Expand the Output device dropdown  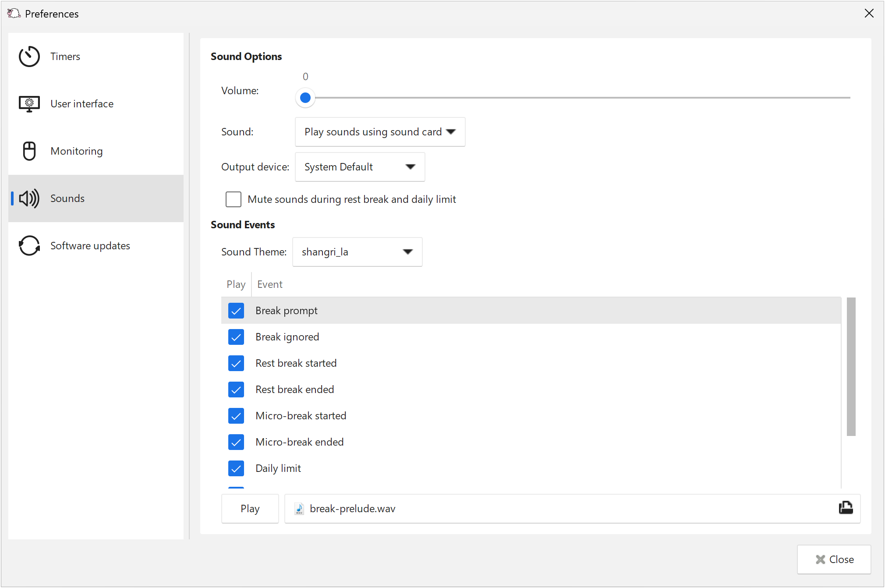360,167
